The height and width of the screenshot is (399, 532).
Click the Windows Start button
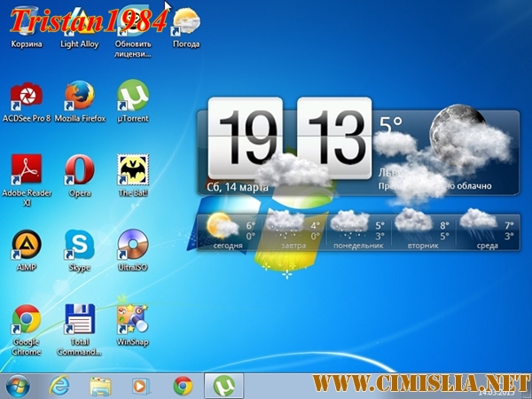(17, 386)
